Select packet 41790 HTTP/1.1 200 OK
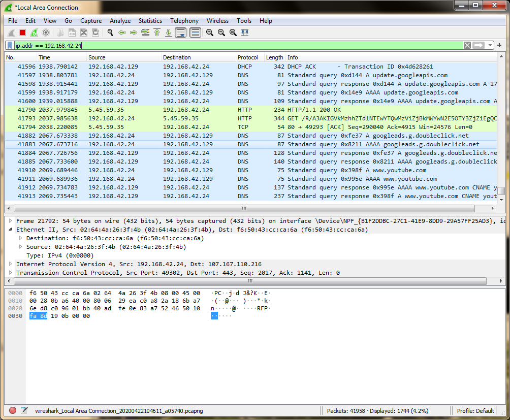 (251, 110)
